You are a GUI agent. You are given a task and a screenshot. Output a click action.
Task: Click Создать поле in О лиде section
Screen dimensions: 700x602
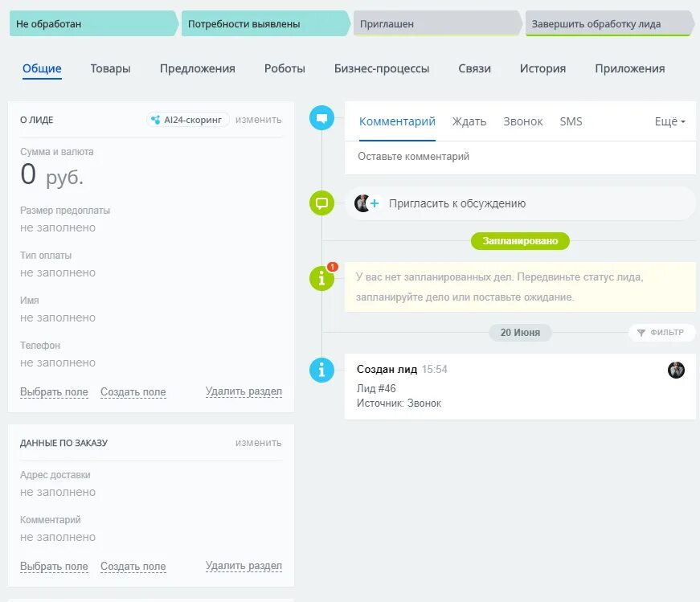click(x=133, y=392)
